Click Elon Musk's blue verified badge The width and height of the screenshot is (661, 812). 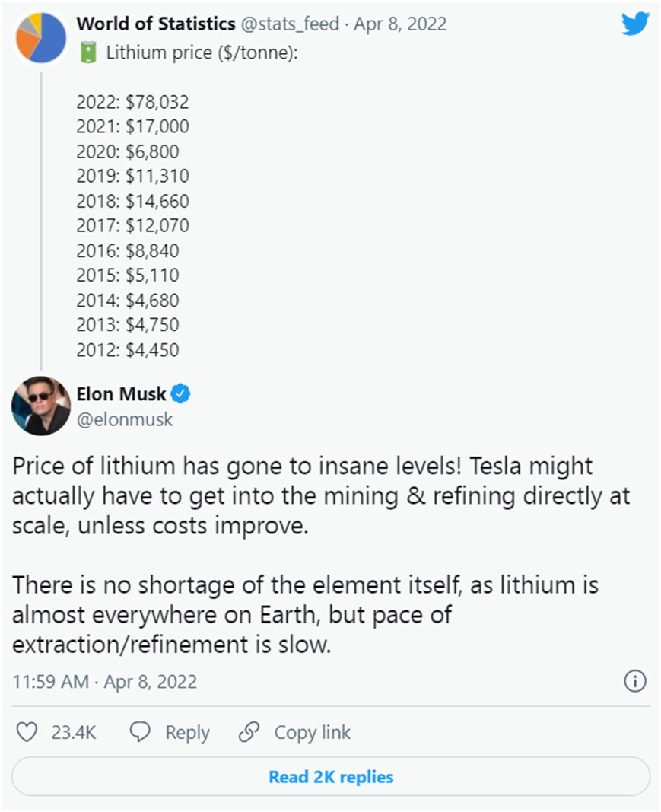[180, 393]
